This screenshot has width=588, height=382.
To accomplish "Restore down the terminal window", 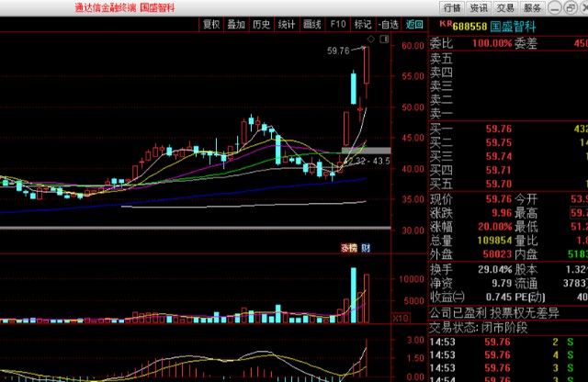I will (x=571, y=7).
